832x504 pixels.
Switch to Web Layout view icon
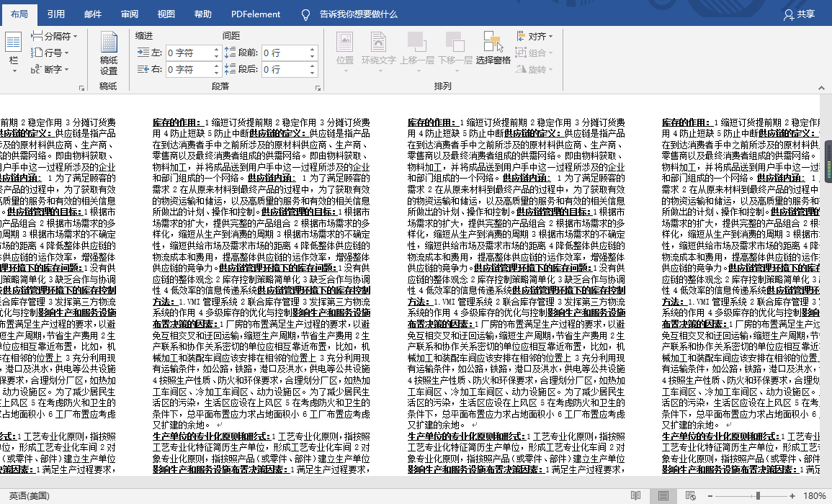click(690, 495)
